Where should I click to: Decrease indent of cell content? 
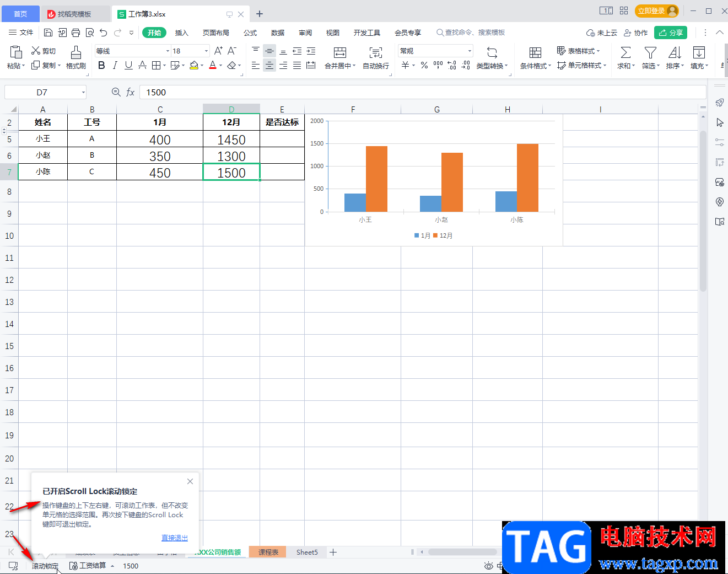tap(297, 51)
